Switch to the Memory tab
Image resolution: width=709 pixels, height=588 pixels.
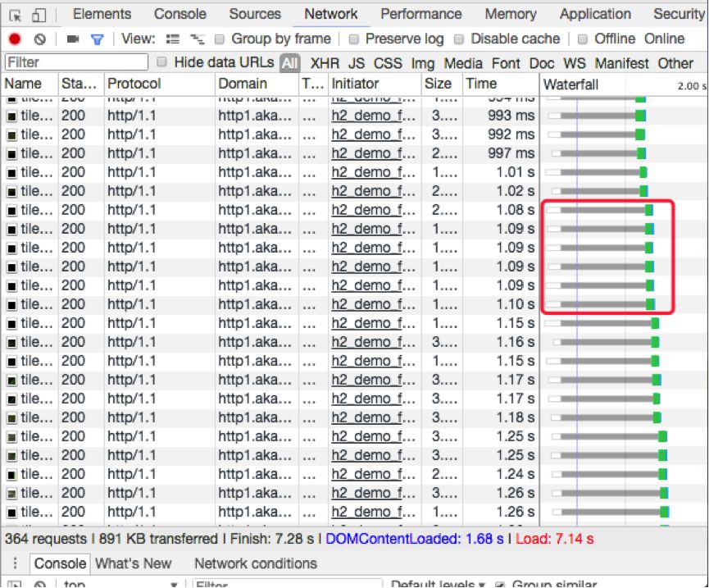click(x=511, y=14)
